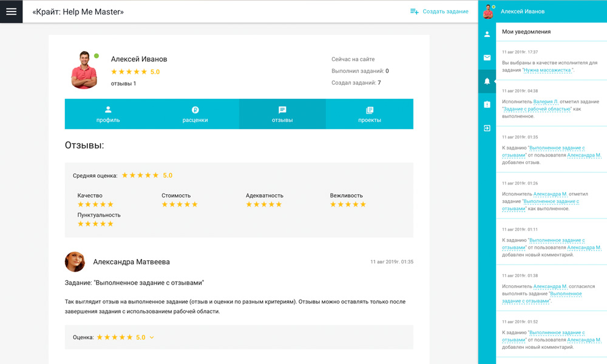Viewport: 607px width, 364px height.
Task: Open the tasks clipboard icon in the sidebar
Action: coord(487,105)
